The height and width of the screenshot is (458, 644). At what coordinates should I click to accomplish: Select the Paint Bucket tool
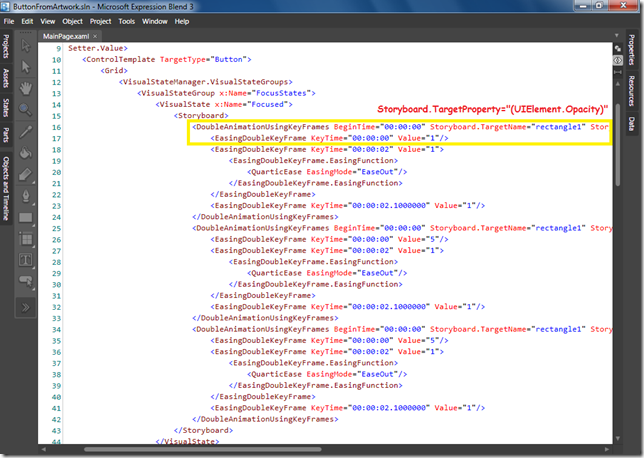pos(25,153)
